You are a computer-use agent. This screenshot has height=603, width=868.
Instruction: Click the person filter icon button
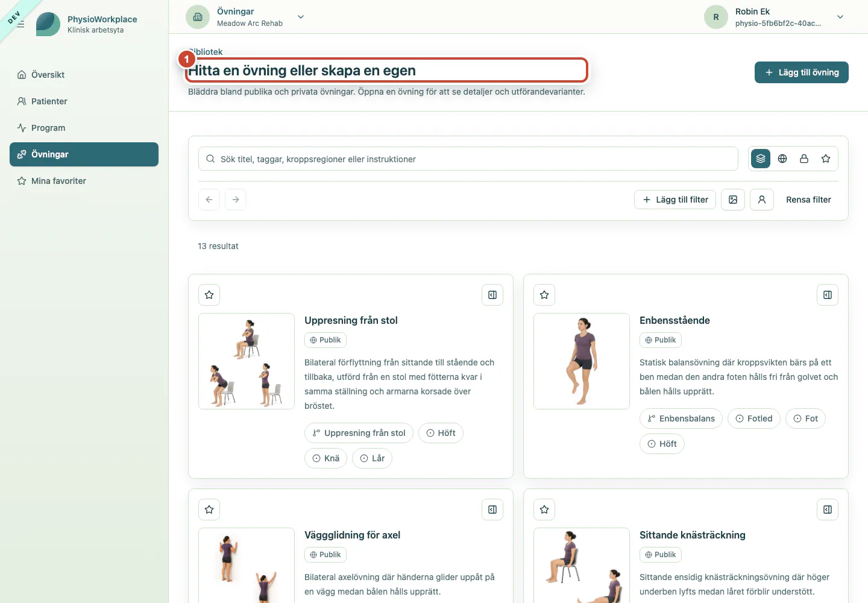762,200
